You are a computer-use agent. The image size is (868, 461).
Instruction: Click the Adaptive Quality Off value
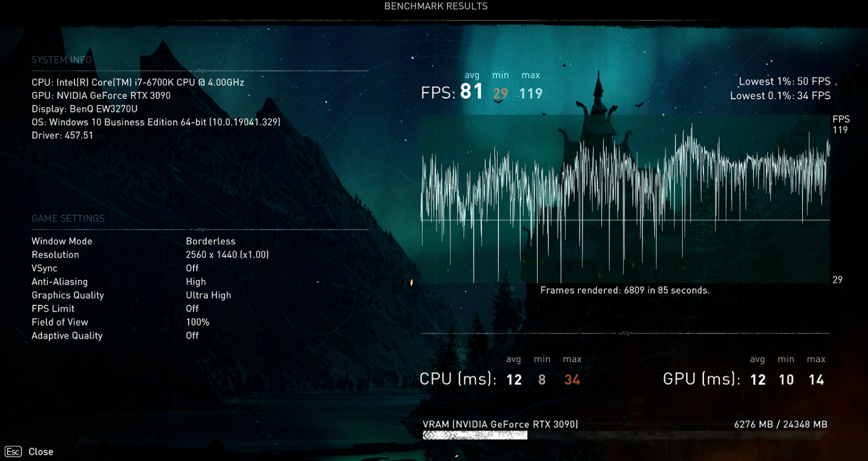pos(193,336)
